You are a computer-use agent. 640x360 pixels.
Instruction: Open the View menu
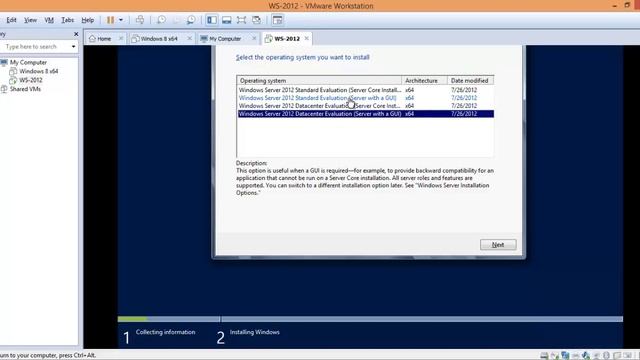30,20
